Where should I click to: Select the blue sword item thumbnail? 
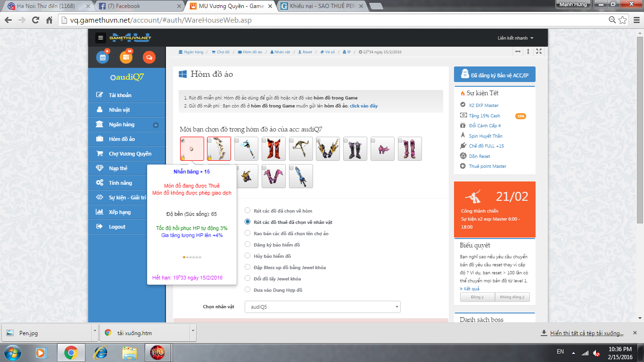click(x=301, y=176)
